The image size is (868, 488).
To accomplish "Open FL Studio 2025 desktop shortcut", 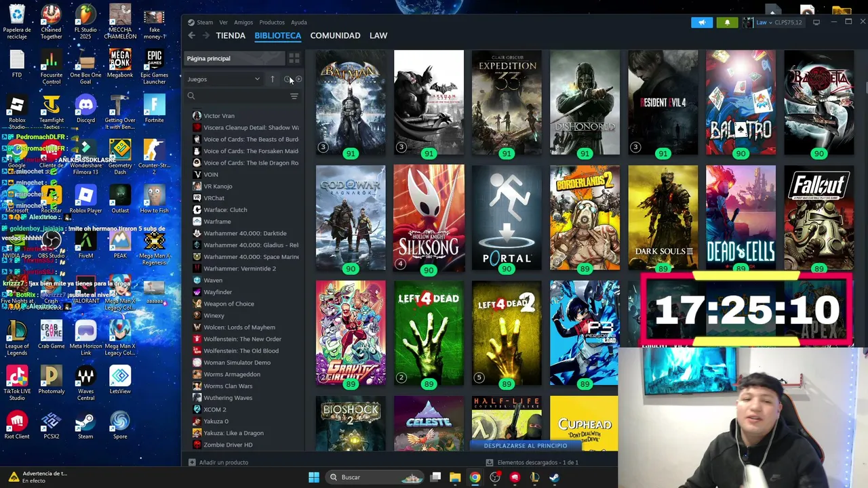I will pyautogui.click(x=85, y=22).
